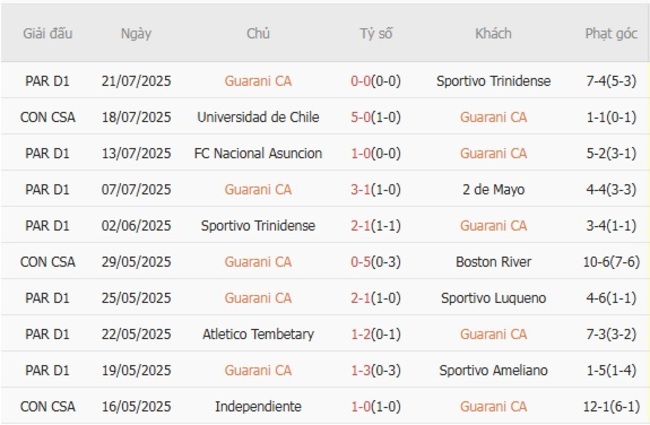Image resolution: width=650 pixels, height=425 pixels.
Task: Open the 0-5 score against Boston River
Action: (x=360, y=262)
